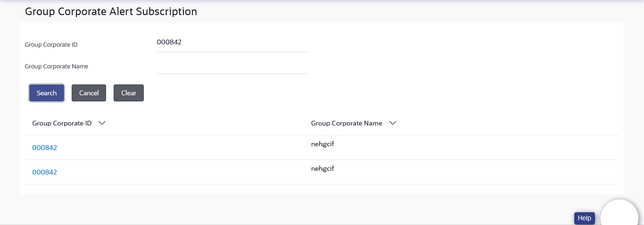The image size is (644, 225).
Task: Click the round white floating button near Help
Action: (619, 215)
